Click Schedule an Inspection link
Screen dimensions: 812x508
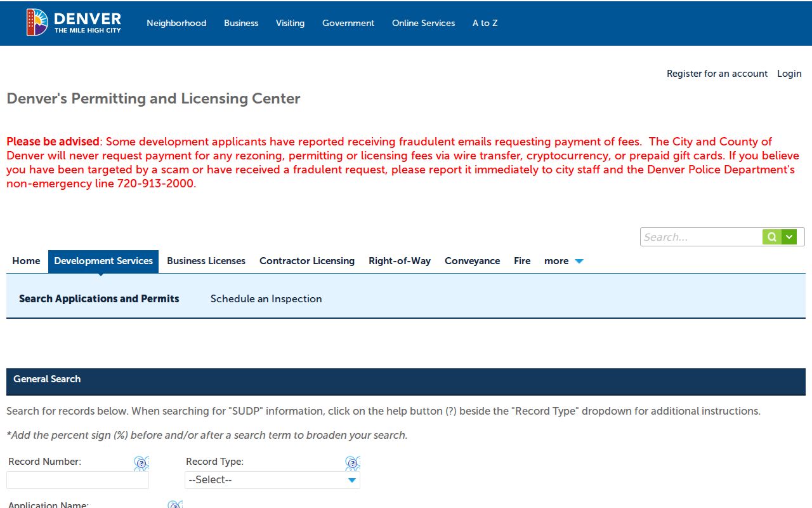coord(266,298)
